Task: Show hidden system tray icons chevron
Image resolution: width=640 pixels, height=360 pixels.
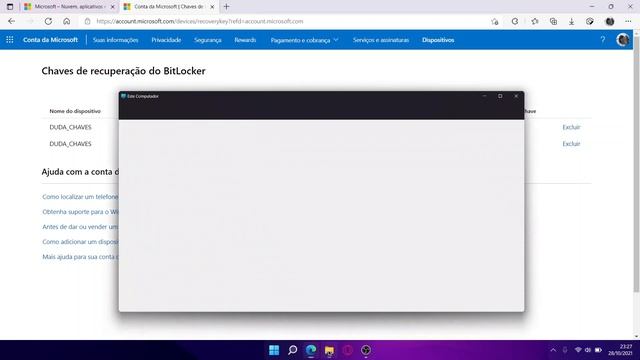Action: point(553,350)
